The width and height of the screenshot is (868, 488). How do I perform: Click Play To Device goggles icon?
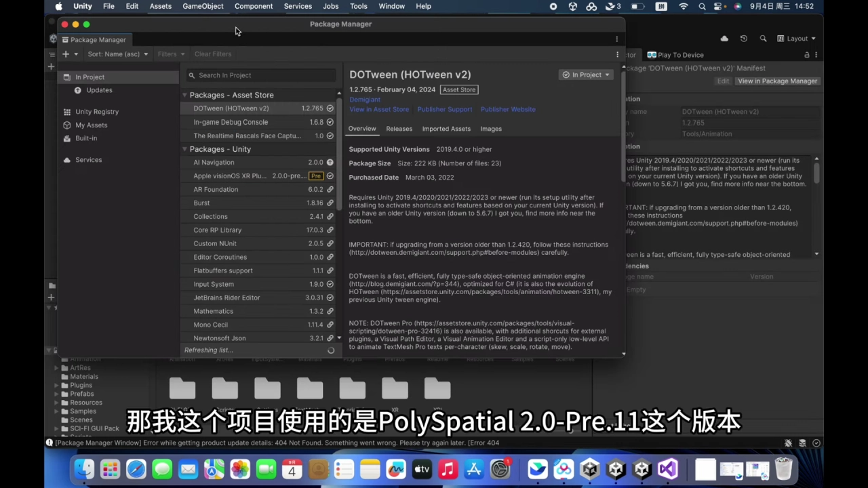[x=652, y=55]
